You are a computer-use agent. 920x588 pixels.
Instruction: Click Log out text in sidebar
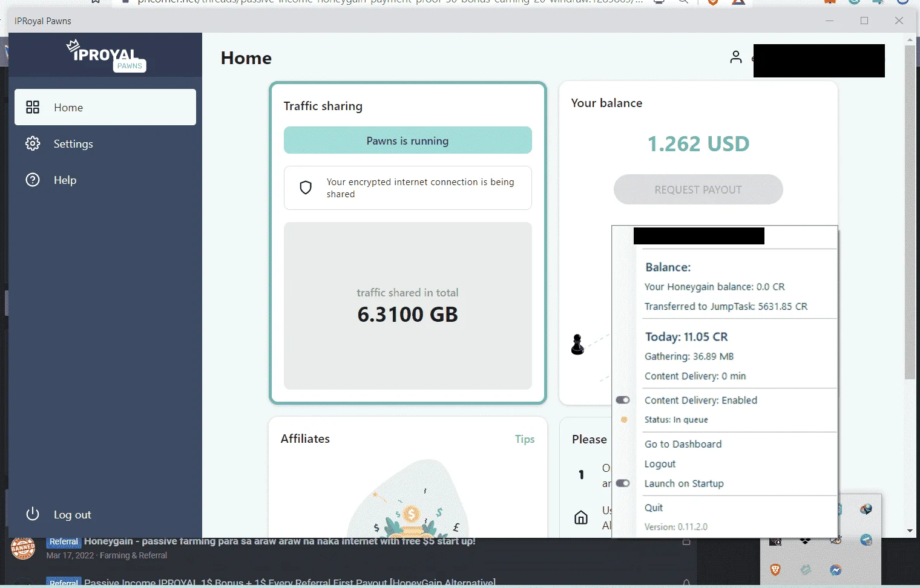point(73,515)
